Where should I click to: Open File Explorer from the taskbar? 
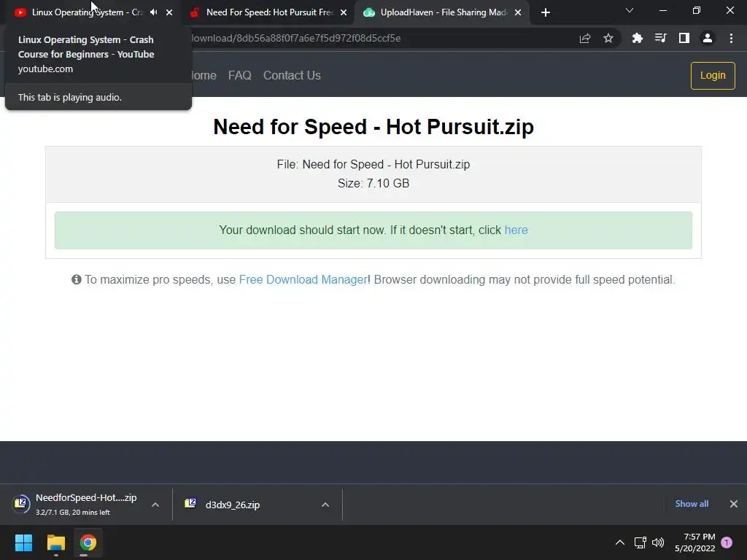pyautogui.click(x=55, y=542)
